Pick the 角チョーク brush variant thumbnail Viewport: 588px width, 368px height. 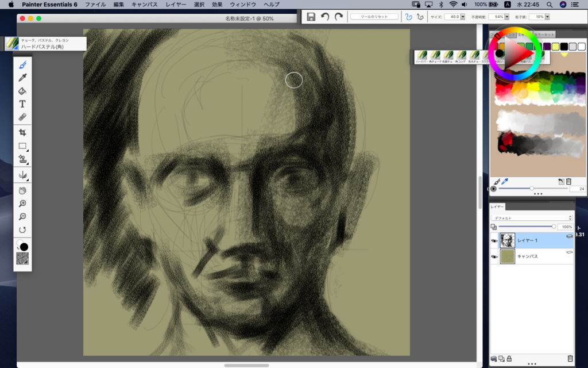click(435, 57)
